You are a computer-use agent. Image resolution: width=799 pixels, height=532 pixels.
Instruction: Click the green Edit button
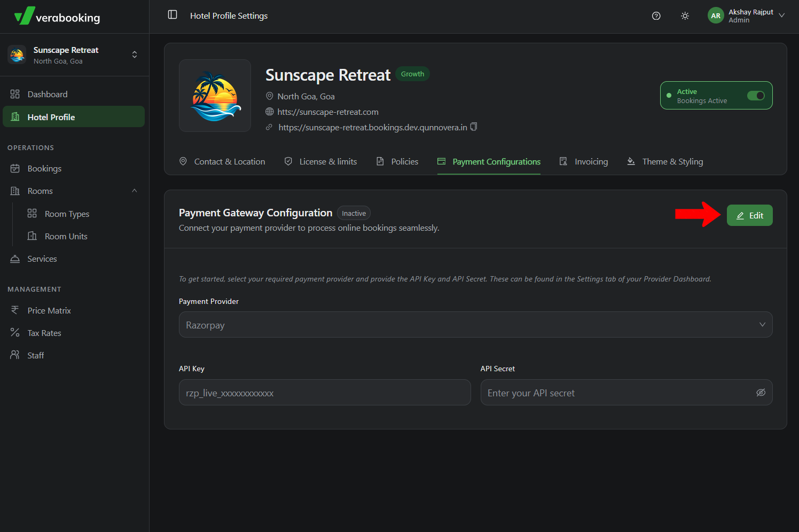pos(749,215)
